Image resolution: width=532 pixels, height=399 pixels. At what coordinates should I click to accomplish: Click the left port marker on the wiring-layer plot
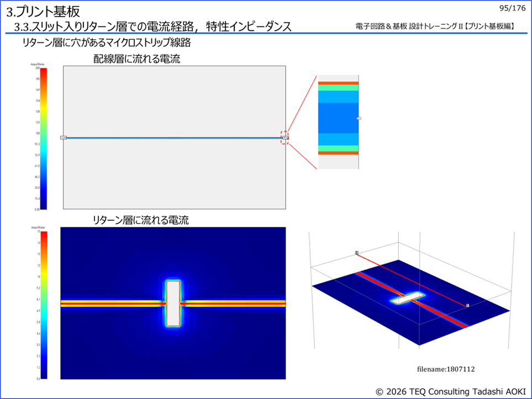64,137
